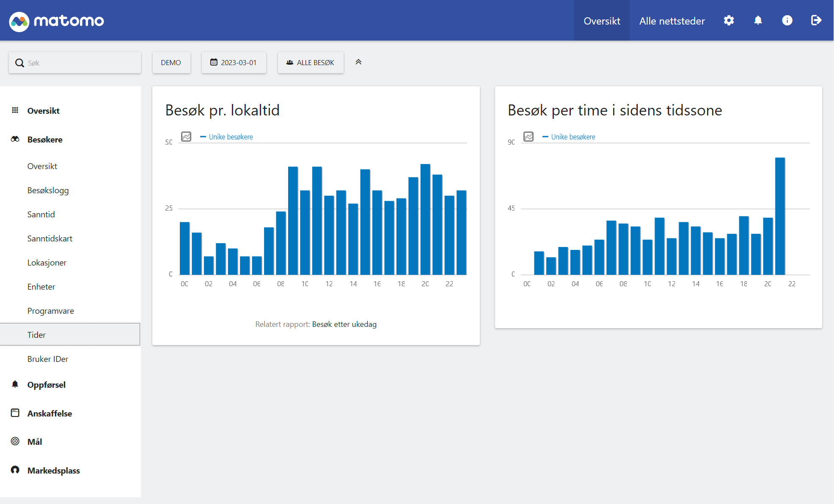834x504 pixels.
Task: Open the DEMO site selector
Action: (171, 63)
